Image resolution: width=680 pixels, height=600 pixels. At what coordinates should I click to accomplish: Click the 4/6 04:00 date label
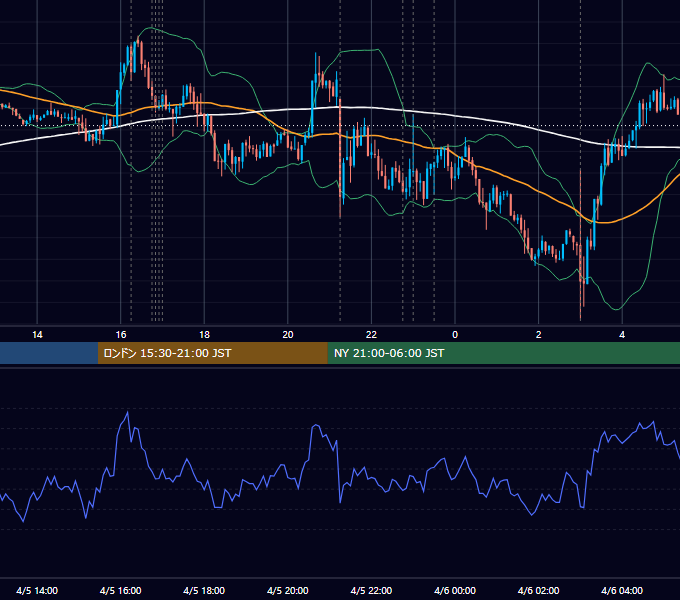[622, 590]
